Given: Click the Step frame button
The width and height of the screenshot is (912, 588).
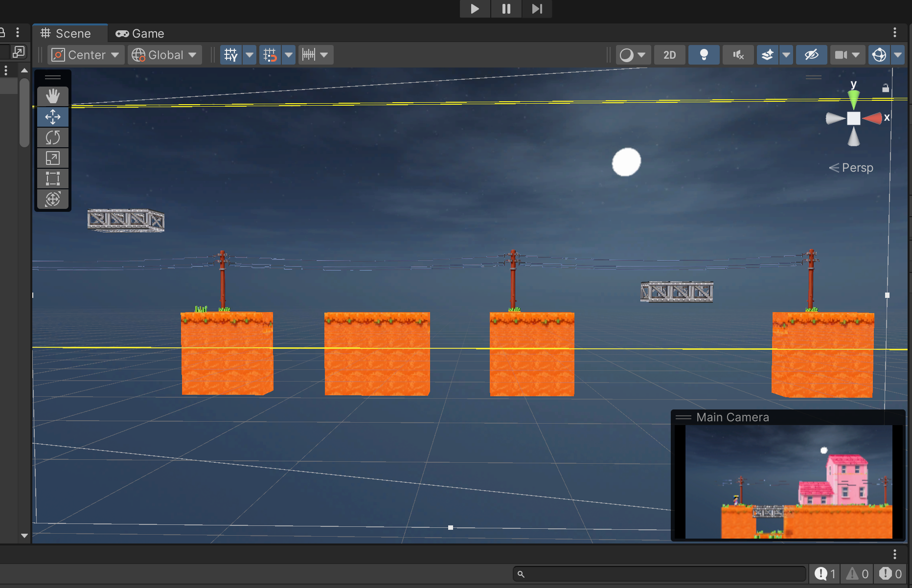Looking at the screenshot, I should (537, 9).
